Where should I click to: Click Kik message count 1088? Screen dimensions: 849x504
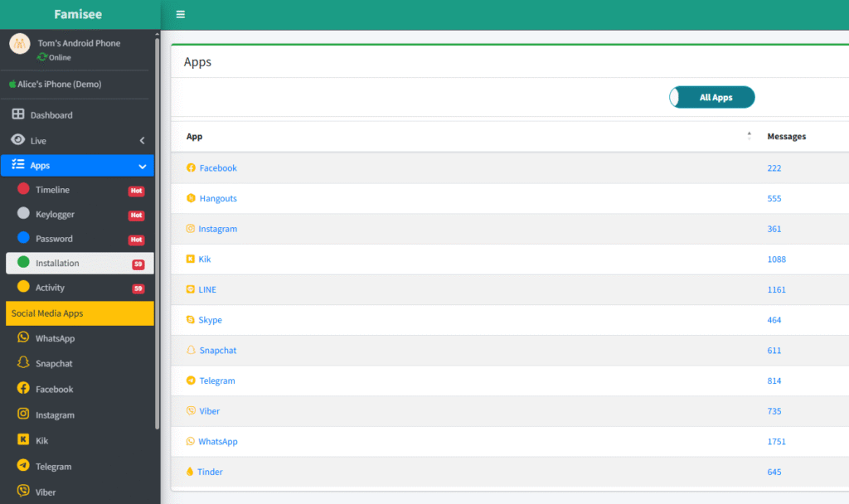[776, 259]
